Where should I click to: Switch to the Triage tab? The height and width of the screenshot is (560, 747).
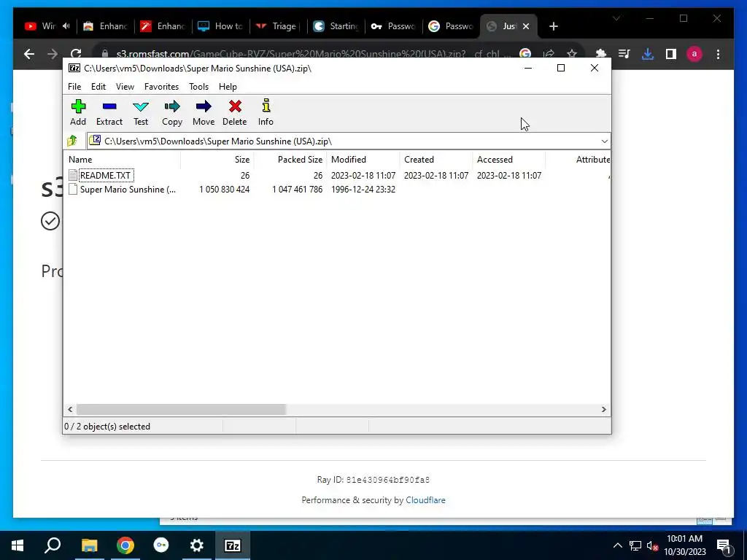[279, 26]
